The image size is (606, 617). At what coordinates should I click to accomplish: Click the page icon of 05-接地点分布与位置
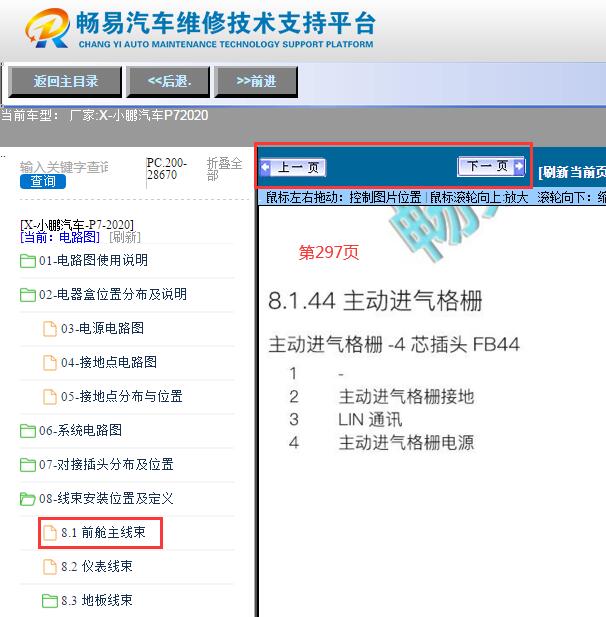point(50,397)
